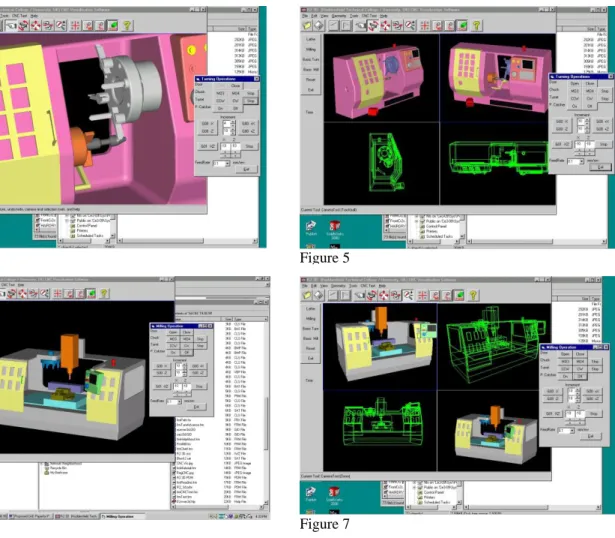Select the hand camera tool in the Figure 5 toolbar

(360, 25)
